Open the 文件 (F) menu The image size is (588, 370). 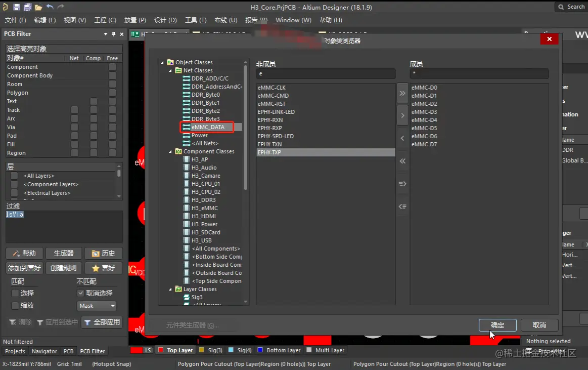point(15,20)
